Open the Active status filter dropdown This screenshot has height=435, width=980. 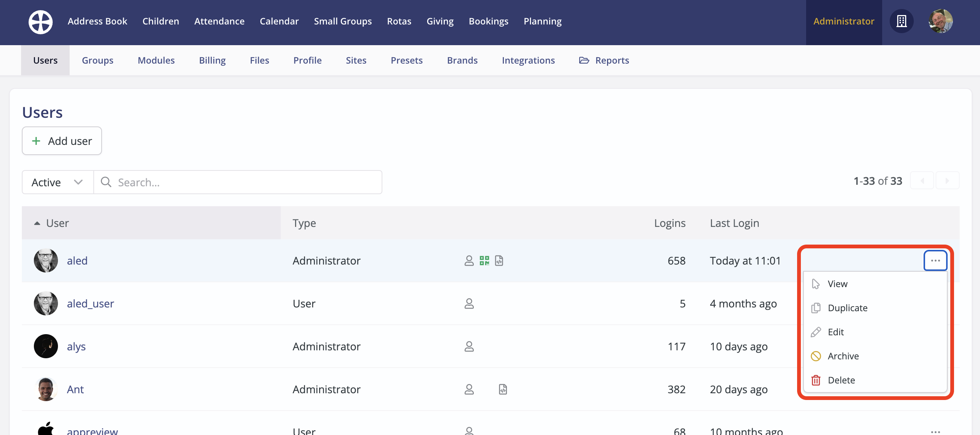click(x=57, y=182)
